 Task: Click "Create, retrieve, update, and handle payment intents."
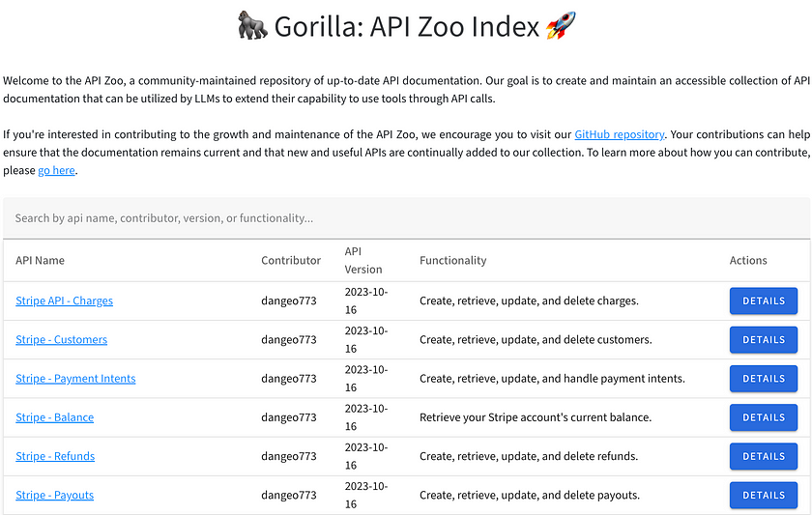pyautogui.click(x=552, y=379)
